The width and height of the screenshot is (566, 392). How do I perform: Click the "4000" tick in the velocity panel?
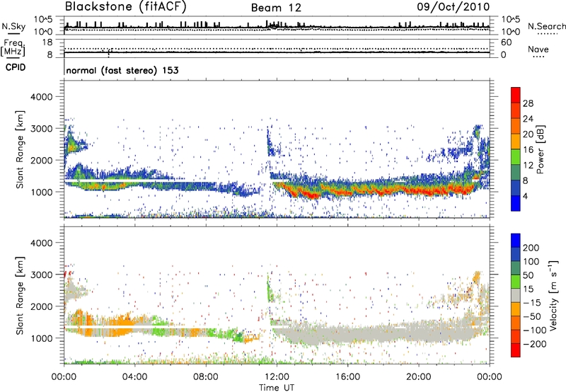click(41, 243)
